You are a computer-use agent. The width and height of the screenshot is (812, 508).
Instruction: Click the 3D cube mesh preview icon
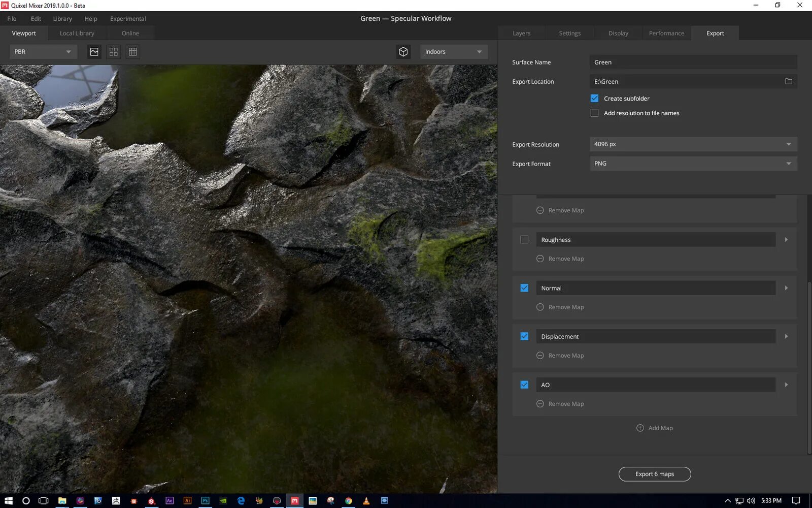coord(403,52)
